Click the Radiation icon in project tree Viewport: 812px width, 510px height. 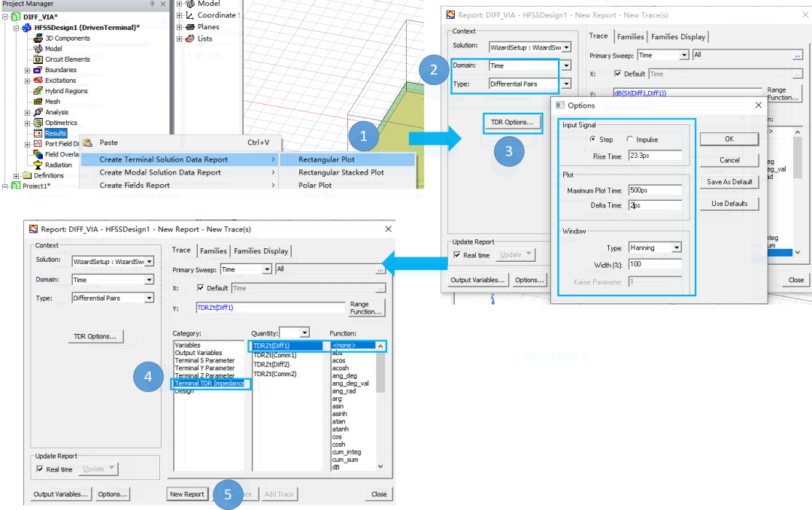(x=38, y=165)
